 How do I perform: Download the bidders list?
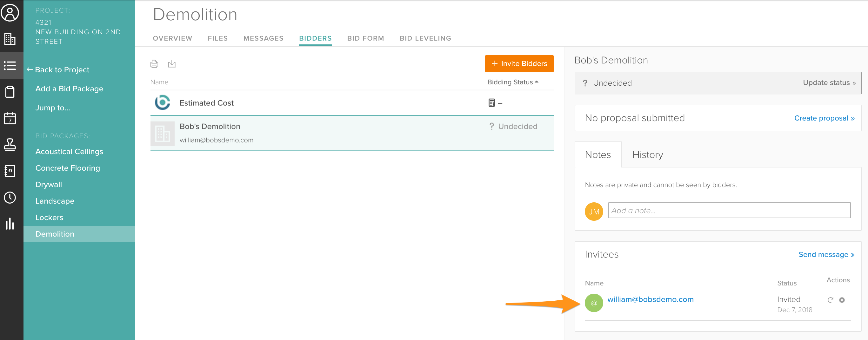pos(172,64)
